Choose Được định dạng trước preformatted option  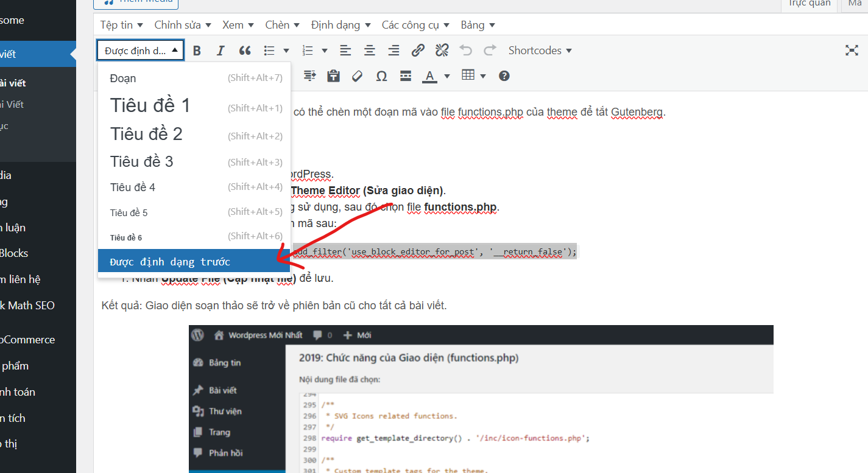[x=194, y=262]
